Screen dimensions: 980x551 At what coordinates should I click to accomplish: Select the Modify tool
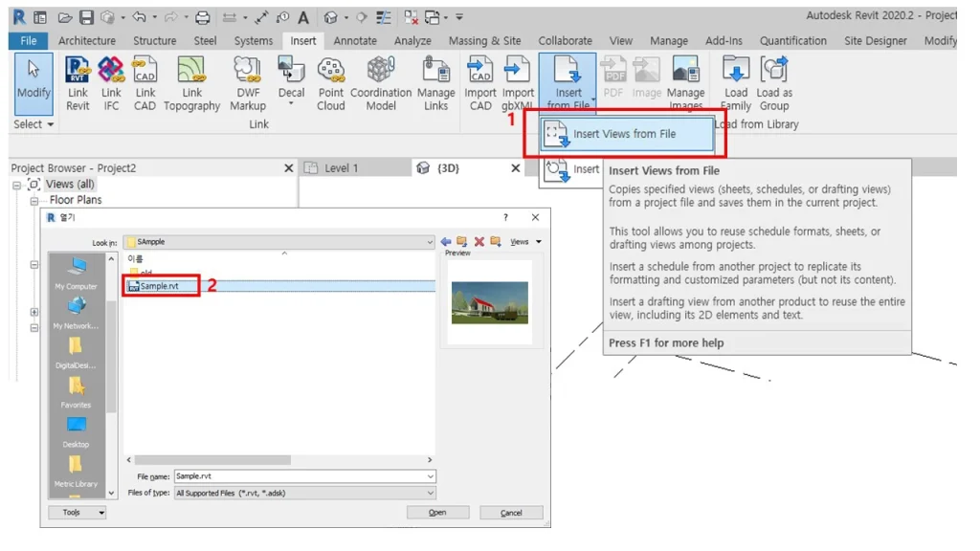(33, 84)
